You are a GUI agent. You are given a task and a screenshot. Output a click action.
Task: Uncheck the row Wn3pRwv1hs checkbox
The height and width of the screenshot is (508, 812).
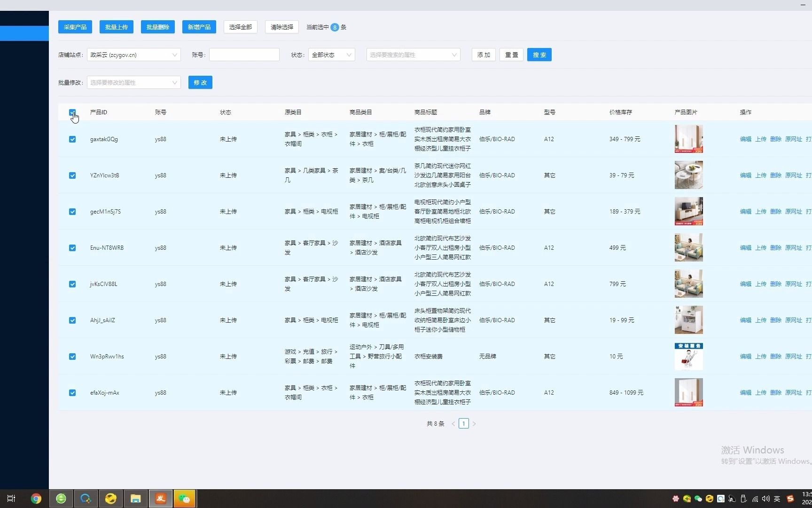[72, 357]
